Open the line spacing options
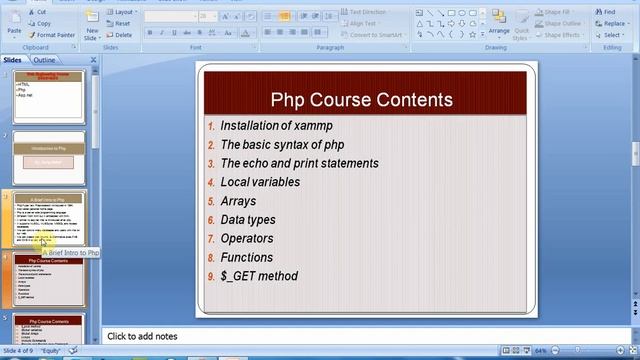This screenshot has width=640, height=360. [329, 16]
